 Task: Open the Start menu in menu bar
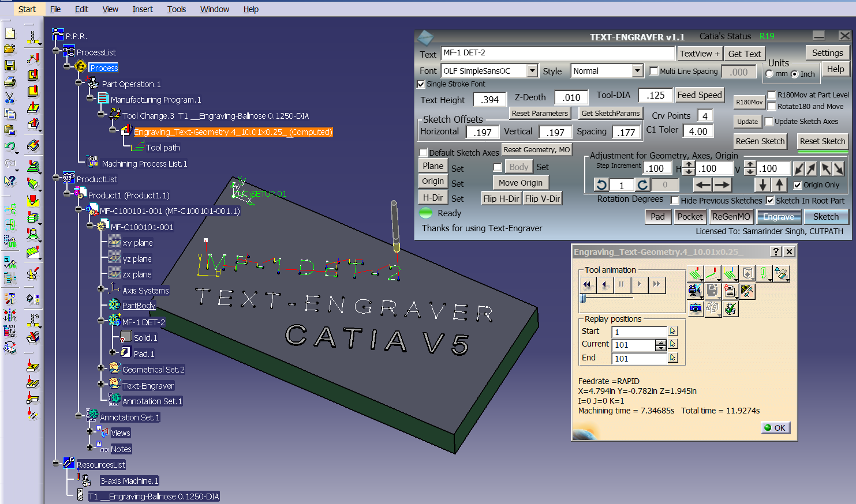click(x=27, y=9)
